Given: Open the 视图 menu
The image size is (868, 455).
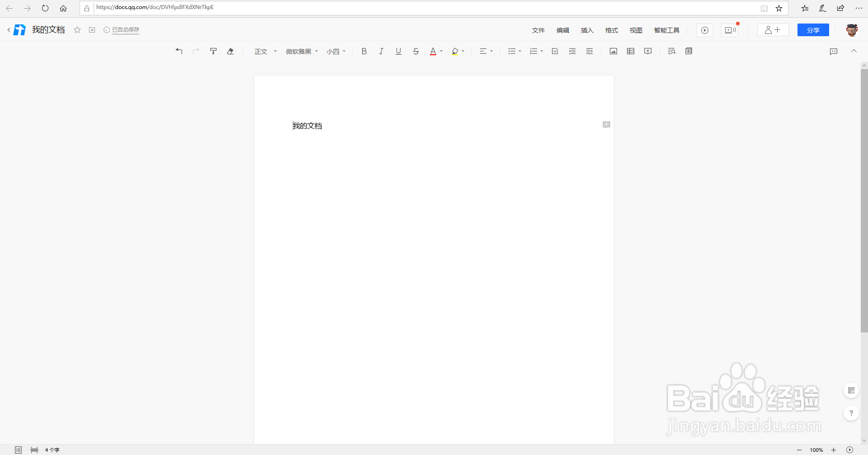Looking at the screenshot, I should point(636,30).
